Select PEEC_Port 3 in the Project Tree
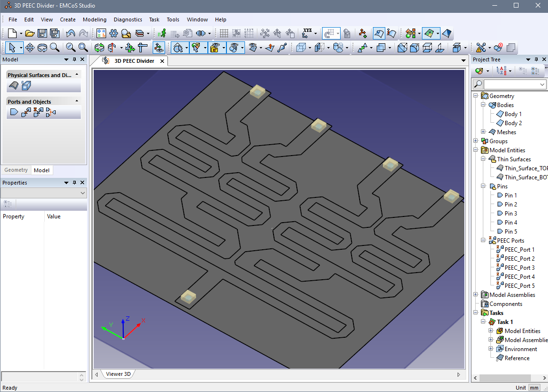Viewport: 548px width, 392px height. coord(519,268)
